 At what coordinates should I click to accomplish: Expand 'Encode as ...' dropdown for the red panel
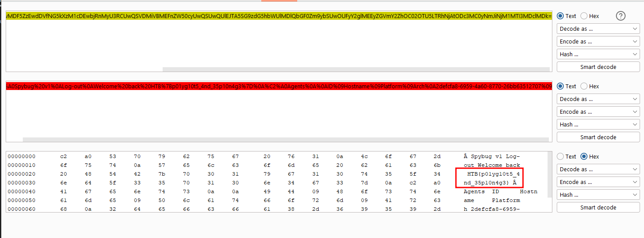[598, 112]
